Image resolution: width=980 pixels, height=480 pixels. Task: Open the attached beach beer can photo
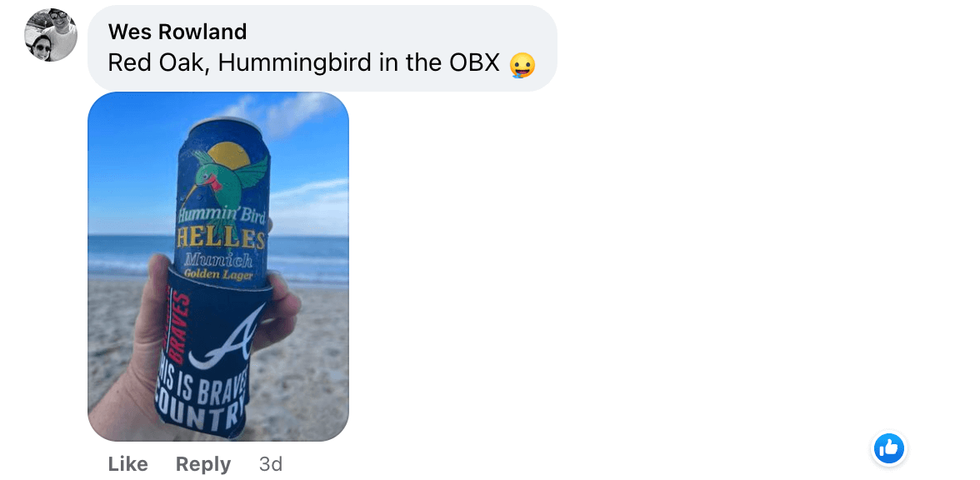coord(218,267)
